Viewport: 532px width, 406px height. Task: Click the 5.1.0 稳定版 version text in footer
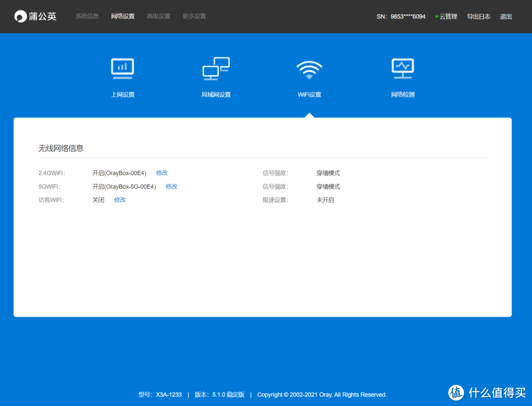[228, 395]
